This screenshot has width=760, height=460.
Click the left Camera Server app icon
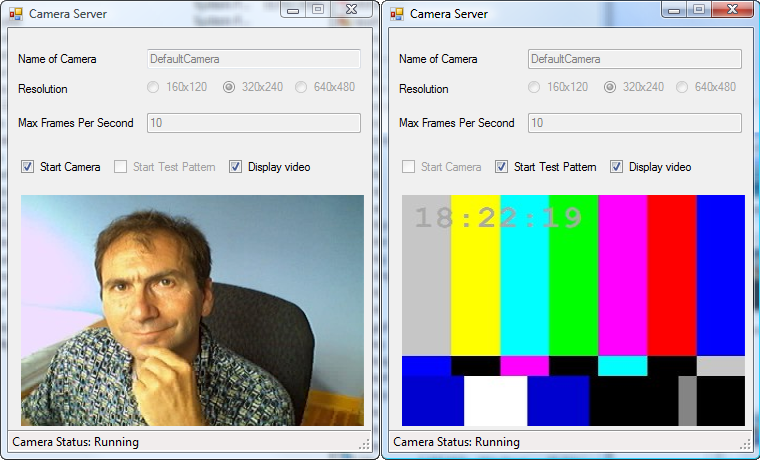click(16, 14)
